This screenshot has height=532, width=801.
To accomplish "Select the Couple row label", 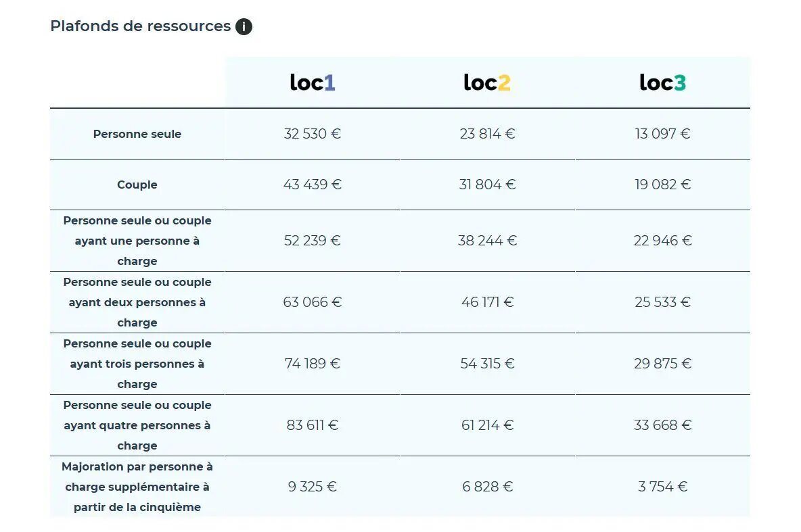I will coord(137,185).
